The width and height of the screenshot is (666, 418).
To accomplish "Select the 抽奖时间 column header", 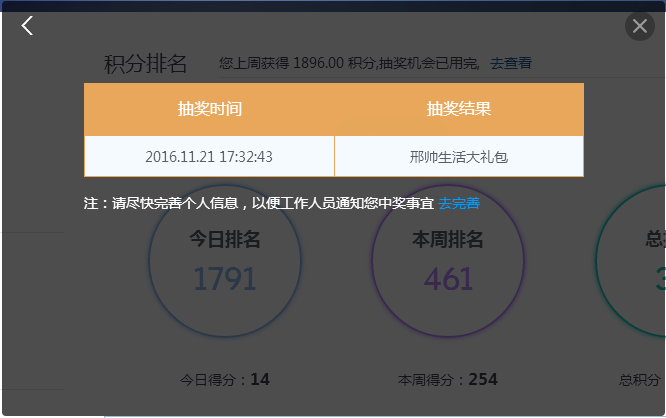I will (x=209, y=109).
